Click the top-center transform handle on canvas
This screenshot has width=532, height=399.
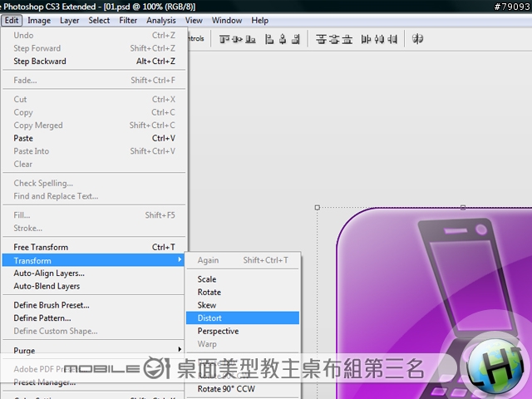463,207
